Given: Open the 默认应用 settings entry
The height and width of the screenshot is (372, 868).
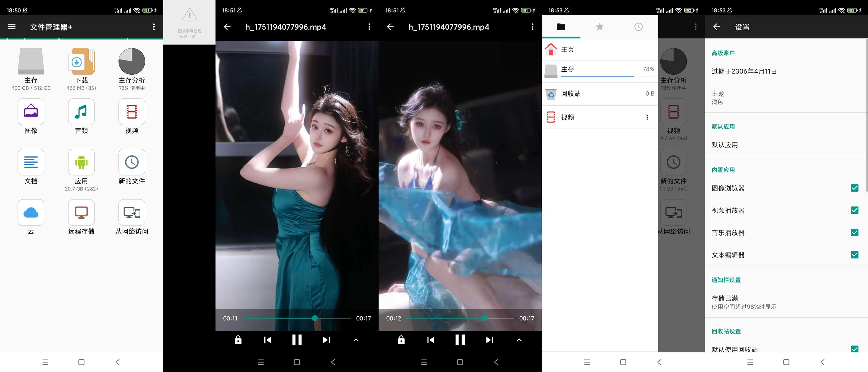Looking at the screenshot, I should [724, 145].
